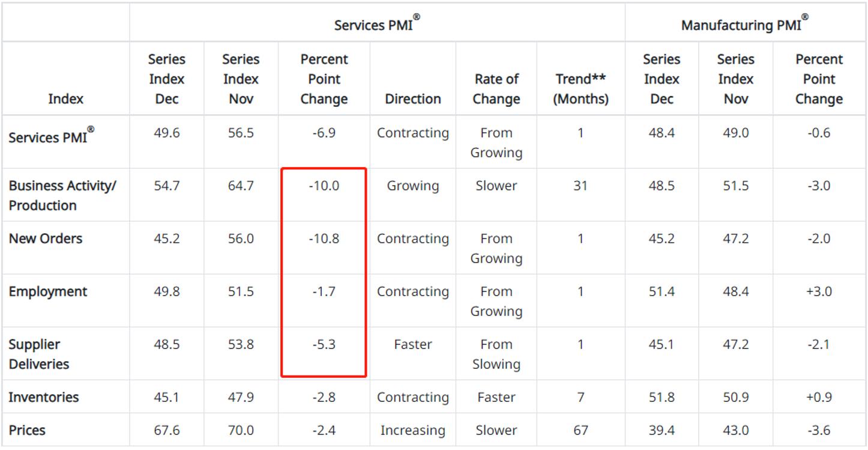Select the Prices trend value 67

point(580,430)
